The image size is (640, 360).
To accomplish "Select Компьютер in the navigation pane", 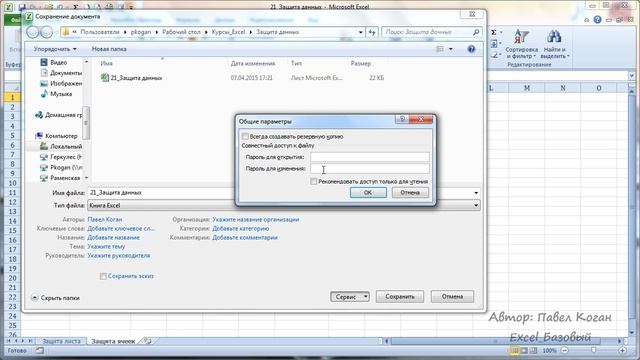I will tap(61, 136).
